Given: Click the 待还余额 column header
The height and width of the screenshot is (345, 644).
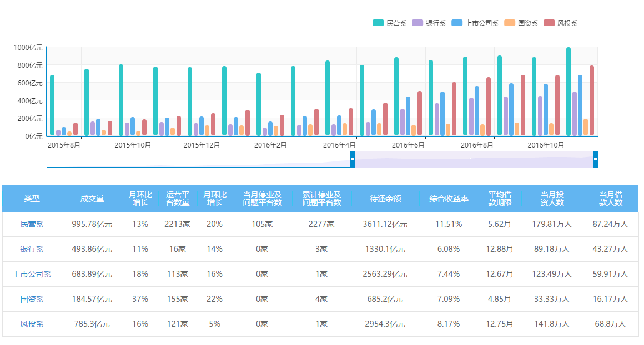Looking at the screenshot, I should [385, 199].
